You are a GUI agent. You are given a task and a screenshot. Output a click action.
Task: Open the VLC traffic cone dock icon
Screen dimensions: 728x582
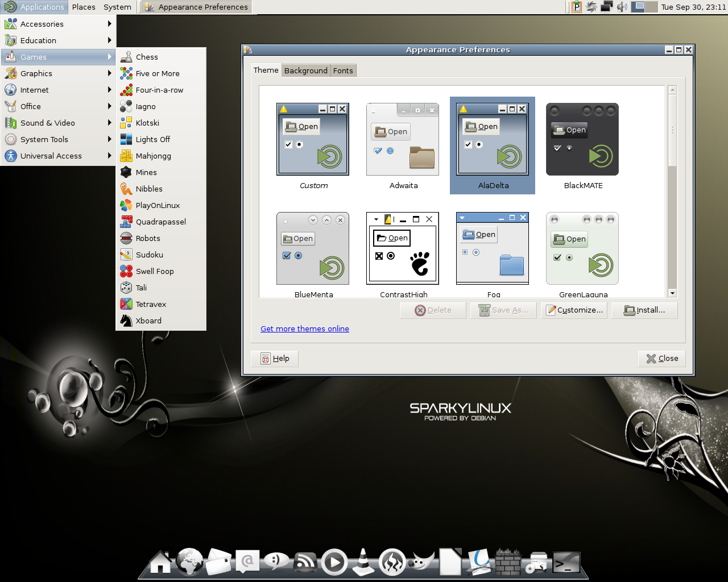click(363, 562)
